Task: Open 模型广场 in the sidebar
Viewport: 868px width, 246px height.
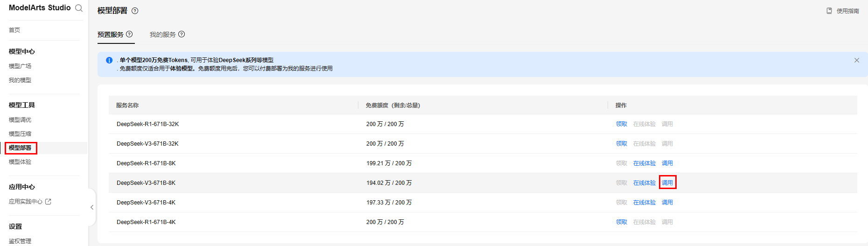Action: click(x=20, y=66)
